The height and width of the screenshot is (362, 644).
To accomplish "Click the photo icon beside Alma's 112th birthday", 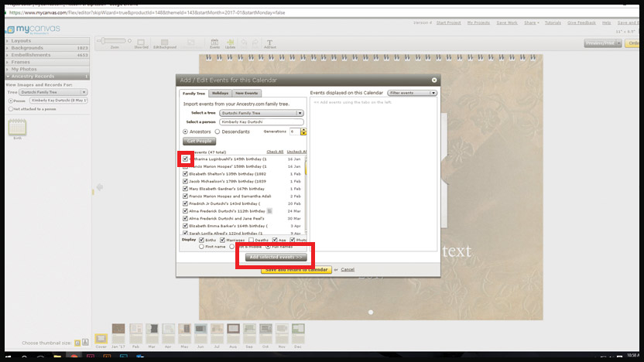I will point(269,211).
